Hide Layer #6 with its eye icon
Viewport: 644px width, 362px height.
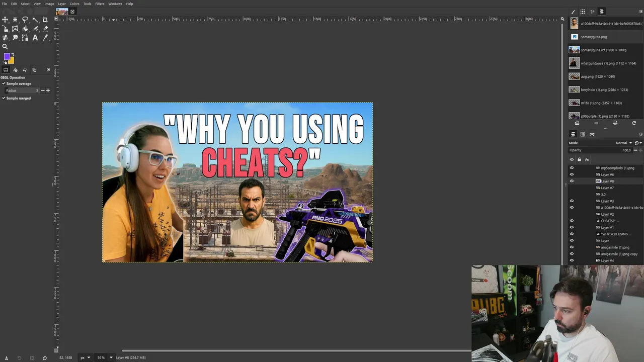click(572, 174)
